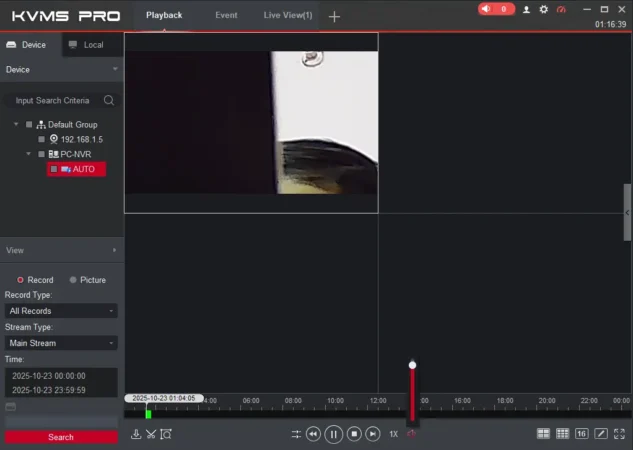Open playback sync settings icon
This screenshot has height=450, width=633.
point(296,434)
